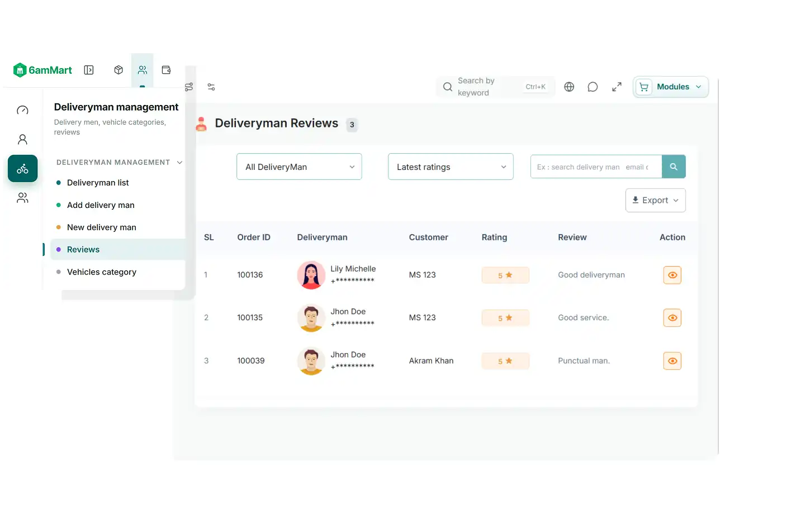Click the 5-star rating badge for order 100039
Screen dimensions: 787x532
pos(505,361)
